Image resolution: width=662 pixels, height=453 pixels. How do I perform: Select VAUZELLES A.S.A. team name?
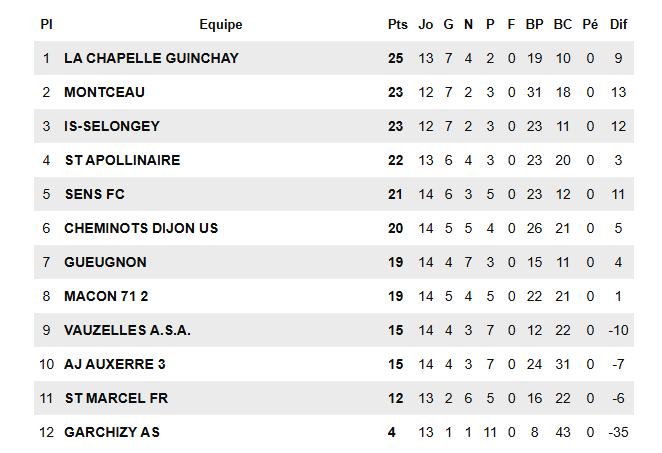pos(127,330)
